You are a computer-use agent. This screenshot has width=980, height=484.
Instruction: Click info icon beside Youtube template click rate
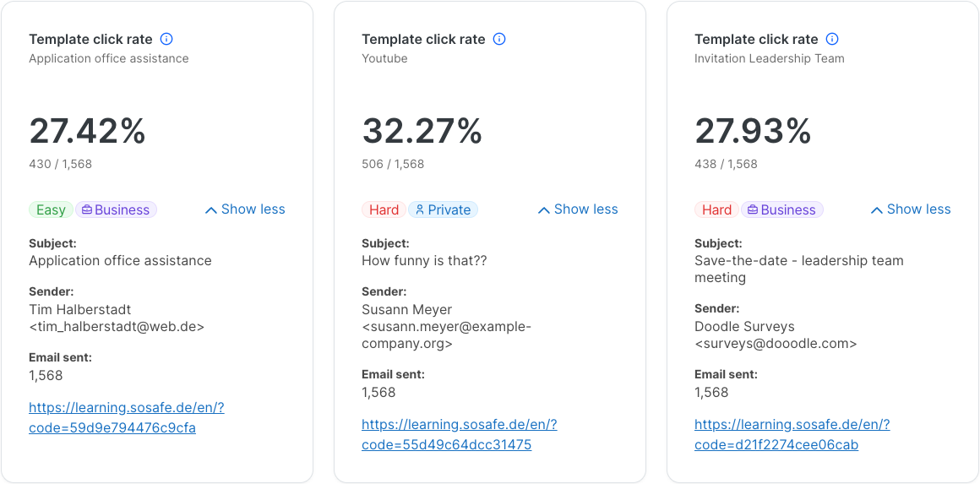499,39
